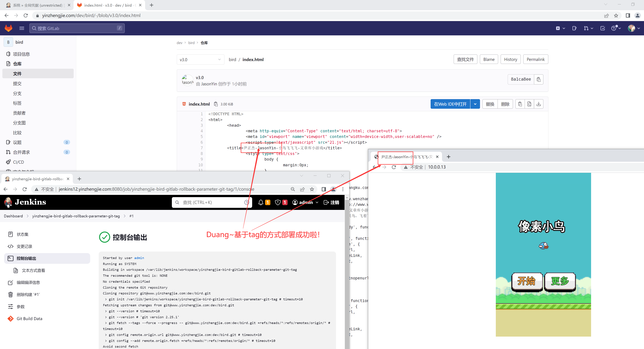Open GitLab merge requests icon
The width and height of the screenshot is (644, 349).
pos(586,28)
